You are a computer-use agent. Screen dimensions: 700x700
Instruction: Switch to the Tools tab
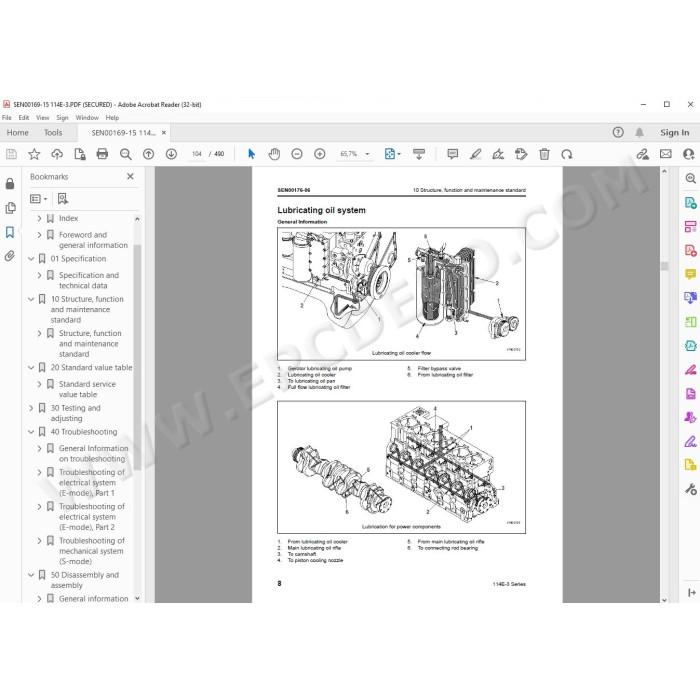click(x=53, y=133)
